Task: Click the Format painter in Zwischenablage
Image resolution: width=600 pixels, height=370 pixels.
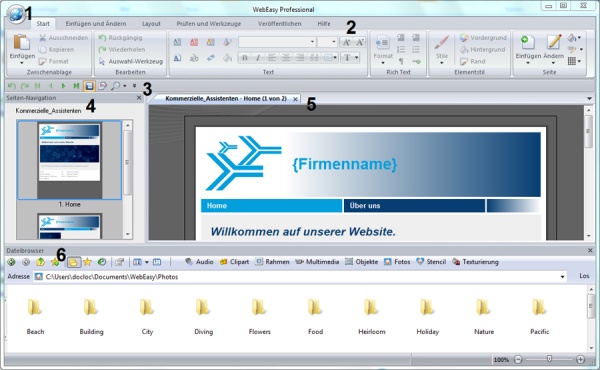Action: [x=54, y=61]
